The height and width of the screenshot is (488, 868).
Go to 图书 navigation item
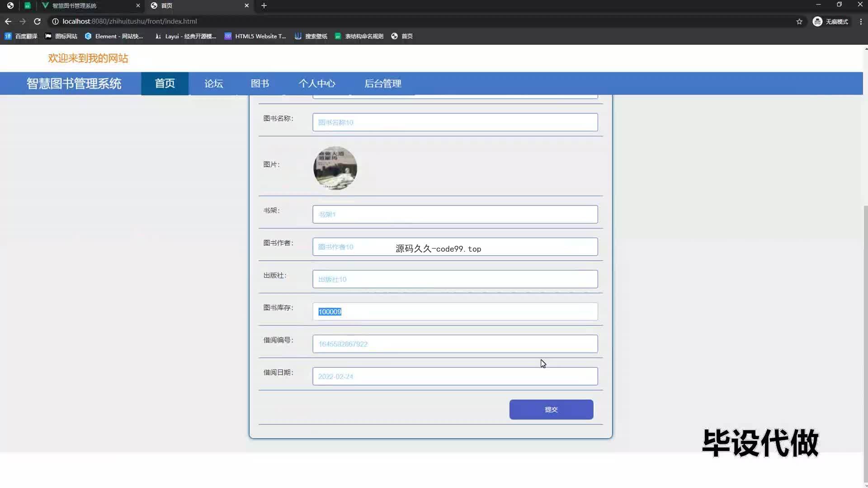click(259, 84)
